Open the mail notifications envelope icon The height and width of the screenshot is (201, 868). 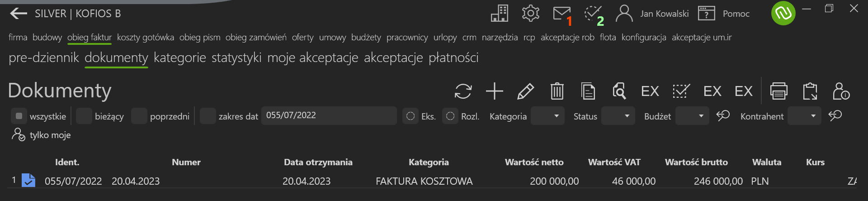(562, 14)
